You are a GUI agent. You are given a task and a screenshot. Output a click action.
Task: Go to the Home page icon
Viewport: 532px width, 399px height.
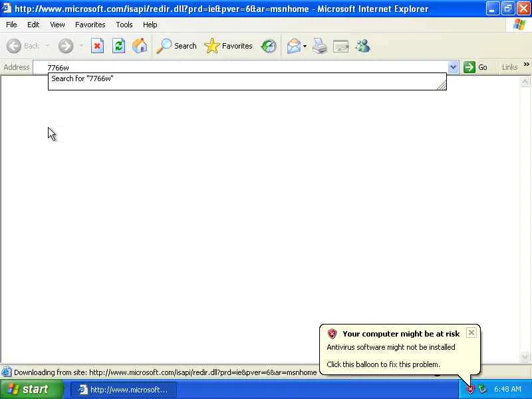point(140,46)
